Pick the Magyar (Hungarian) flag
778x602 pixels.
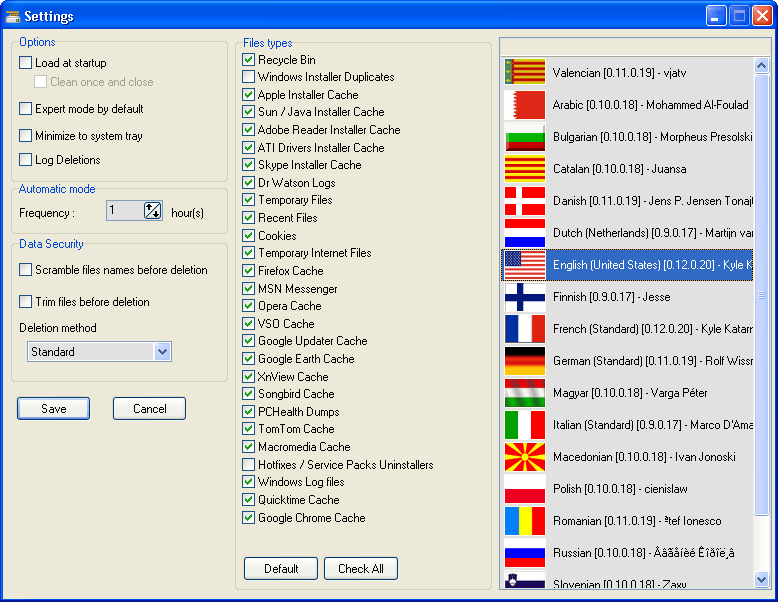coord(524,393)
